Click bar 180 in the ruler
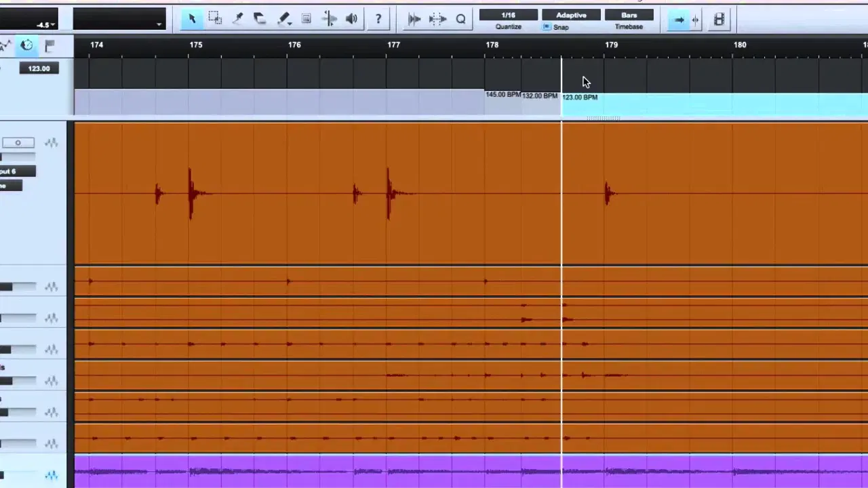The width and height of the screenshot is (868, 488). pos(740,45)
